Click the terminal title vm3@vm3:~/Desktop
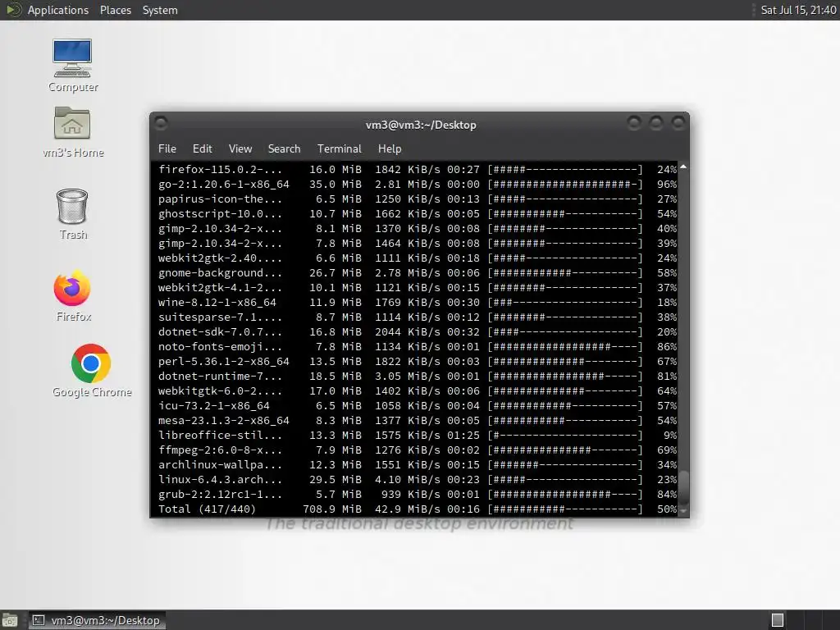 point(421,125)
